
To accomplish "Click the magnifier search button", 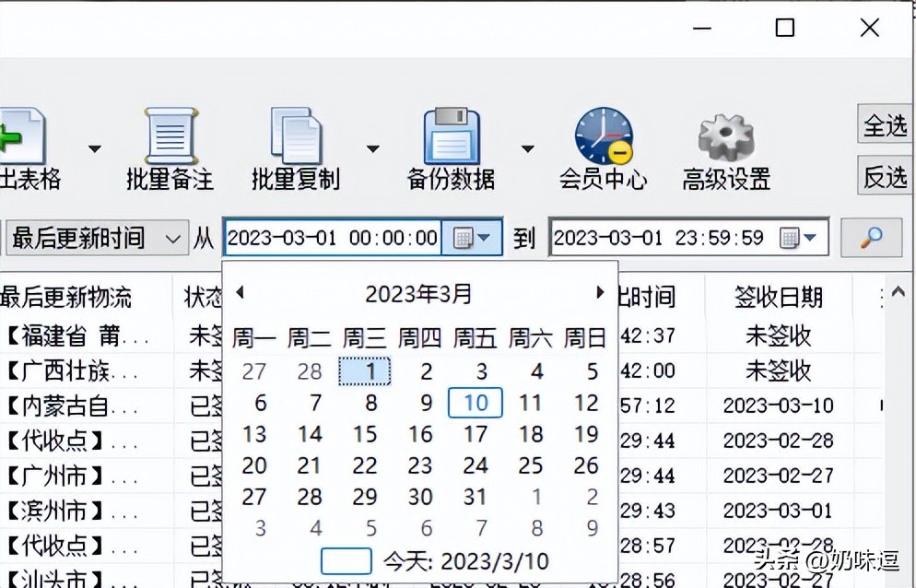I will (x=871, y=238).
